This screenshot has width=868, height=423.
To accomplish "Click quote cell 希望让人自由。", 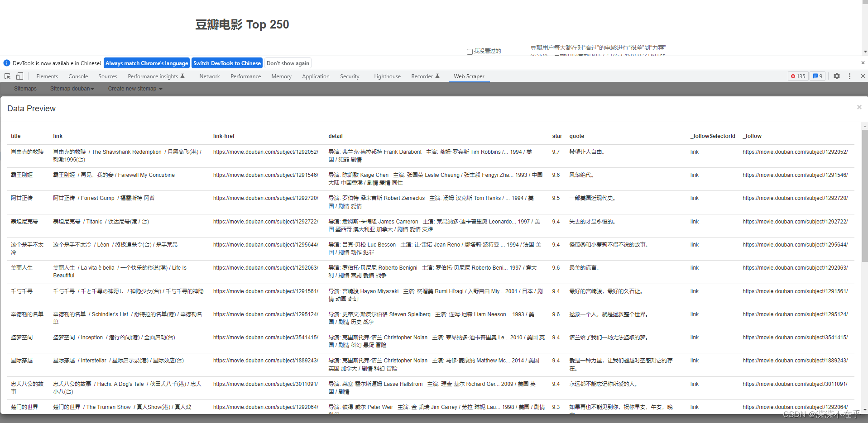I will coord(587,152).
